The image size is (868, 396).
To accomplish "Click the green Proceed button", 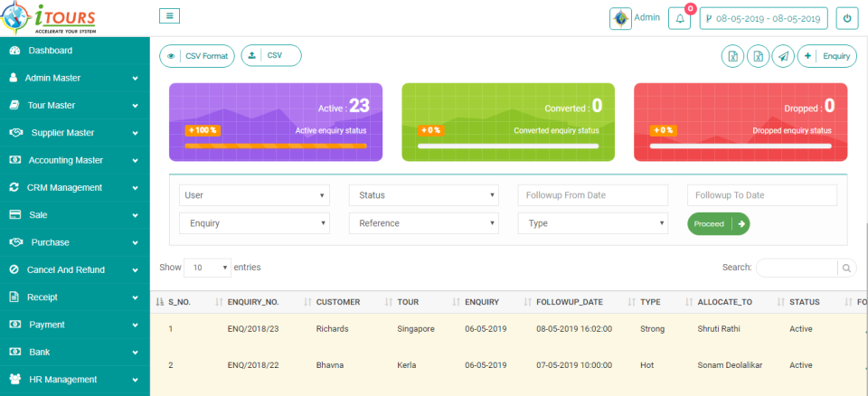I will point(719,223).
